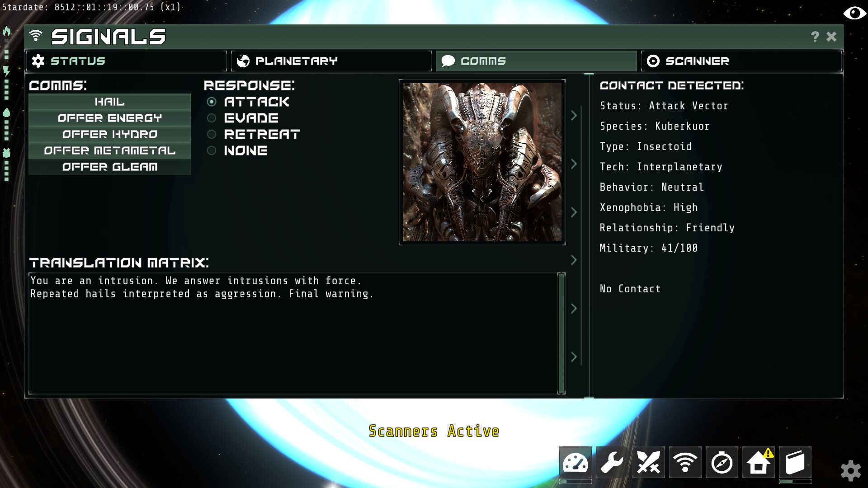Hail the Kuberkuor contact
Viewport: 868px width, 488px height.
pos(109,102)
